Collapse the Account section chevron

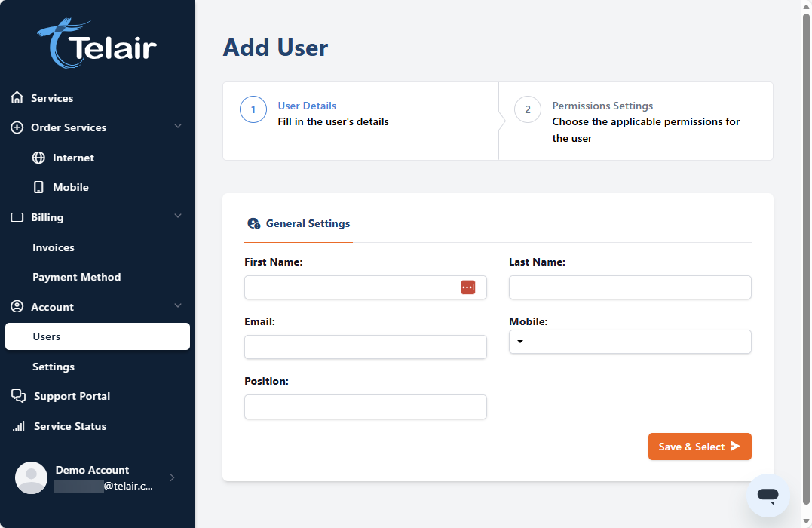pyautogui.click(x=178, y=305)
